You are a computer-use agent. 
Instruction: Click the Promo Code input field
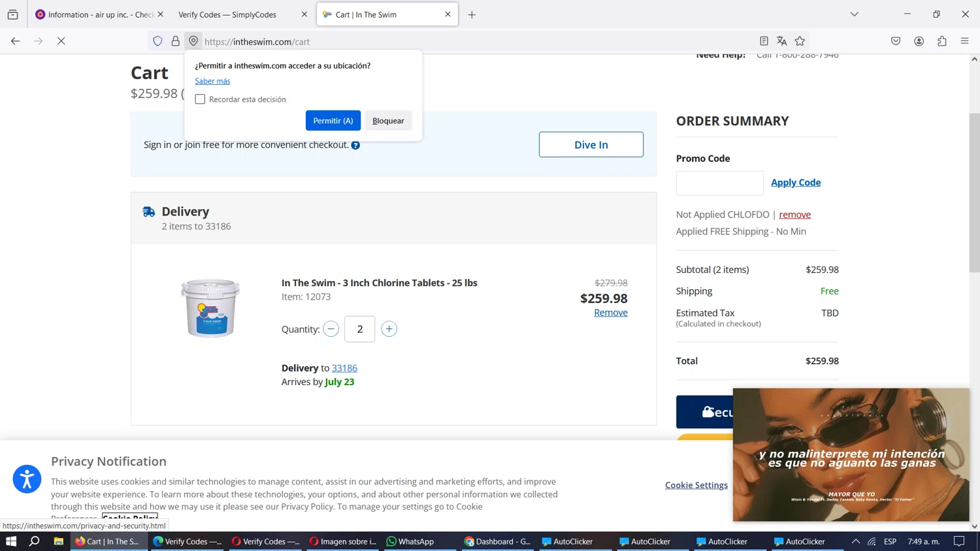pyautogui.click(x=719, y=183)
